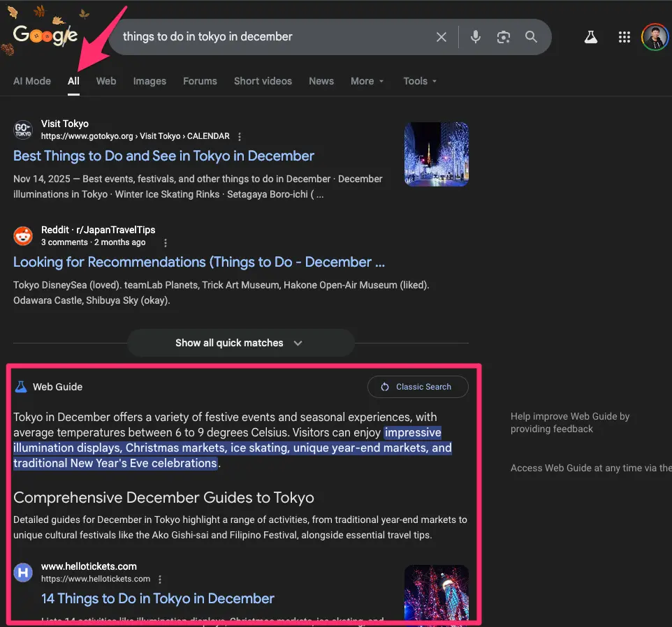Click the Reddit favicon on the second result
Screen dimensions: 672x627
23,235
